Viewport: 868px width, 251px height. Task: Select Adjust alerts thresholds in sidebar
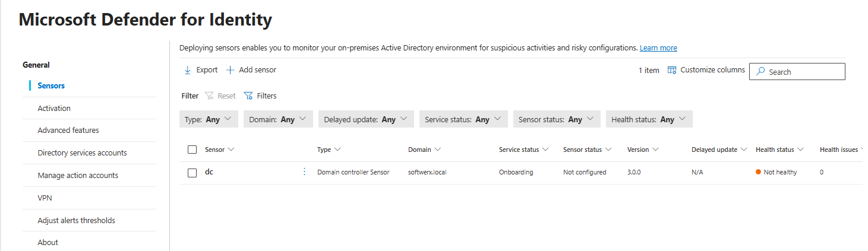click(x=76, y=220)
